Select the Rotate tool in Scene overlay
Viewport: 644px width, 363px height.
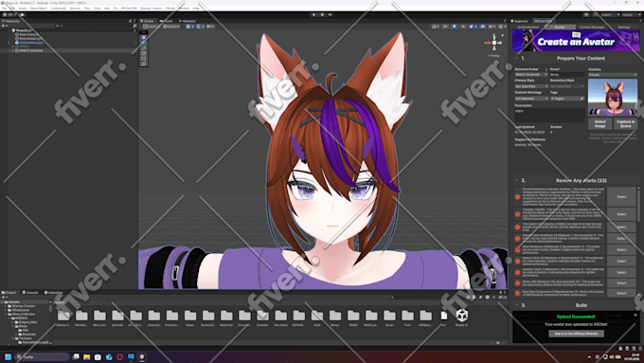click(x=144, y=47)
